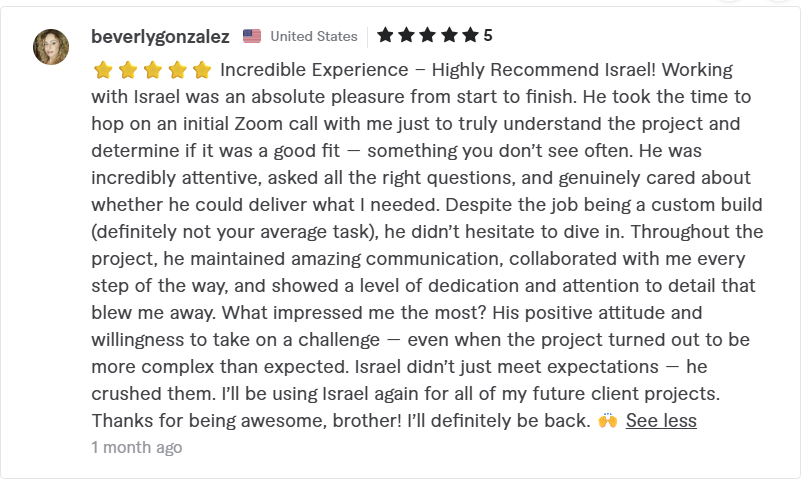This screenshot has width=801, height=482.
Task: Click the first yellow star emoji
Action: (103, 70)
